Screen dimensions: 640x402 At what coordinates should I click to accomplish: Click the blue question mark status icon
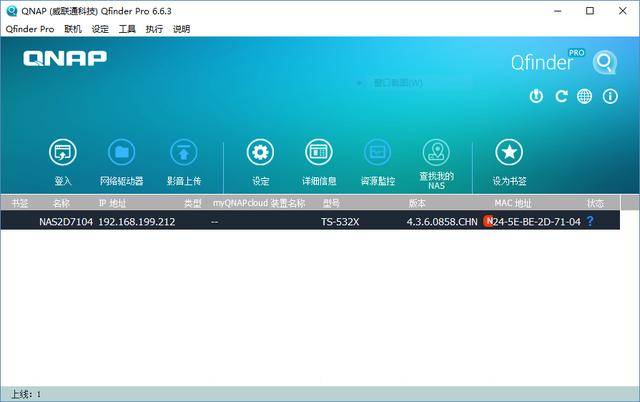pos(590,221)
